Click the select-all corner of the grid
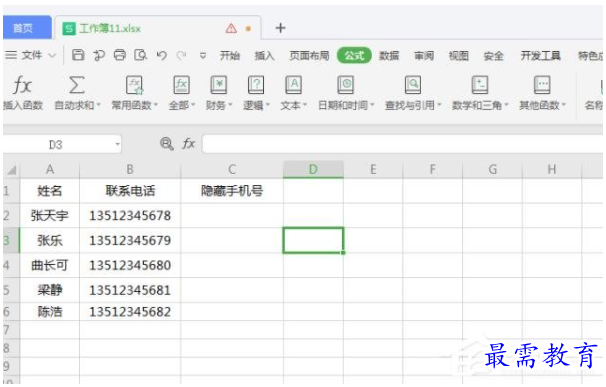 (12, 170)
